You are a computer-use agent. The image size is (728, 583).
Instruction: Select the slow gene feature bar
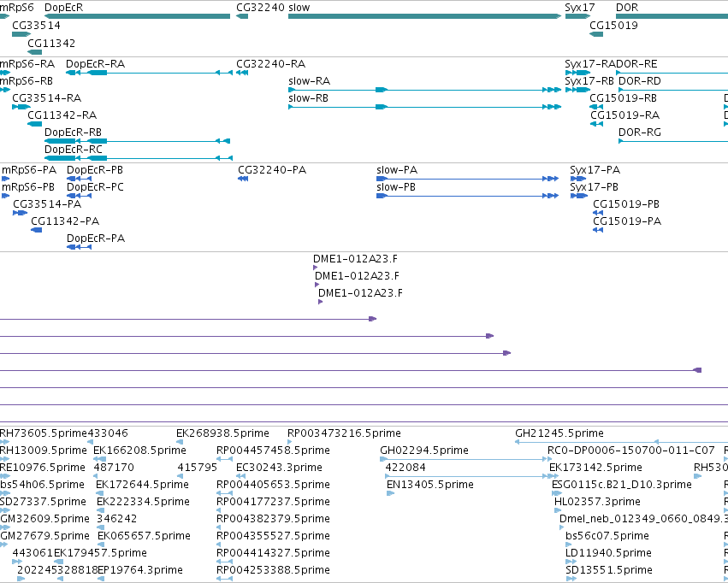(424, 16)
